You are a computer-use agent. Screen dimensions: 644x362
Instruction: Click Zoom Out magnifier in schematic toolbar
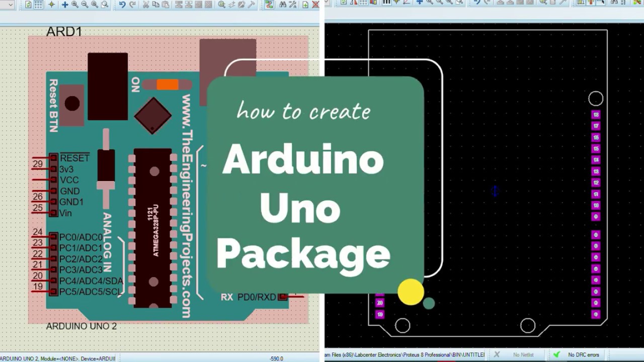(x=85, y=5)
